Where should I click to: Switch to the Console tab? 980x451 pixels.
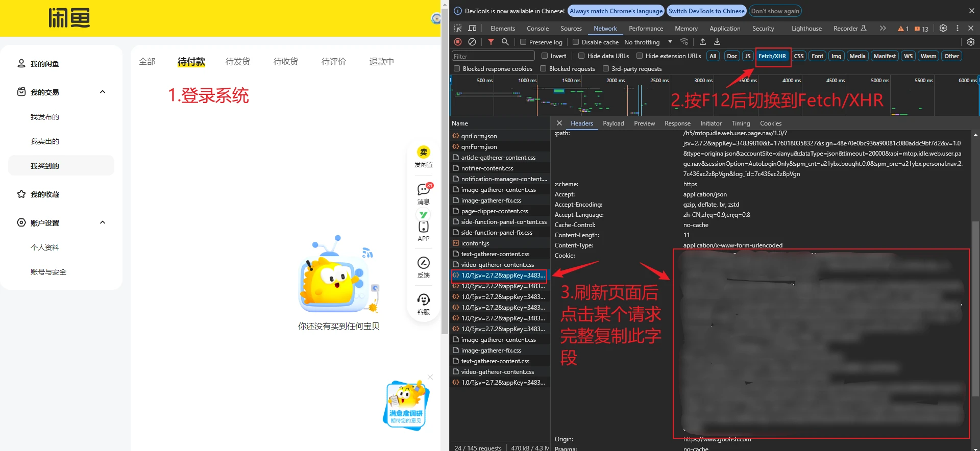[537, 28]
